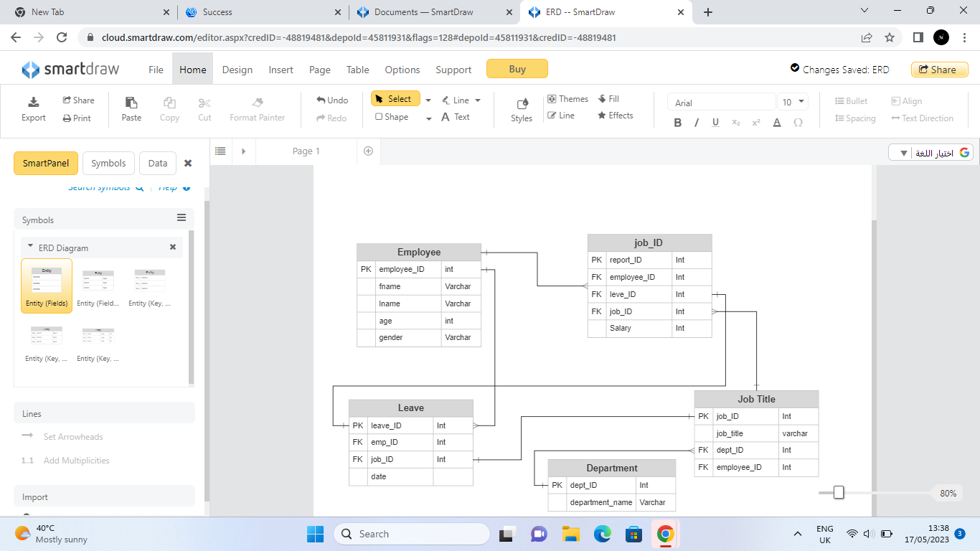Expand the arrow next to the page list
980x551 pixels.
pyautogui.click(x=243, y=151)
